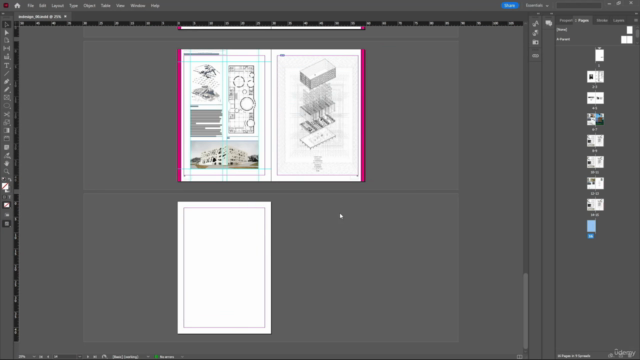Select the Pen tool

pos(7,82)
